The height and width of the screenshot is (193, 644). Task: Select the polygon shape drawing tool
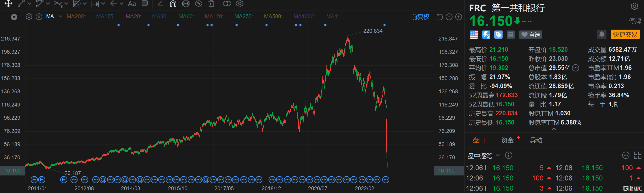[x=39, y=3]
